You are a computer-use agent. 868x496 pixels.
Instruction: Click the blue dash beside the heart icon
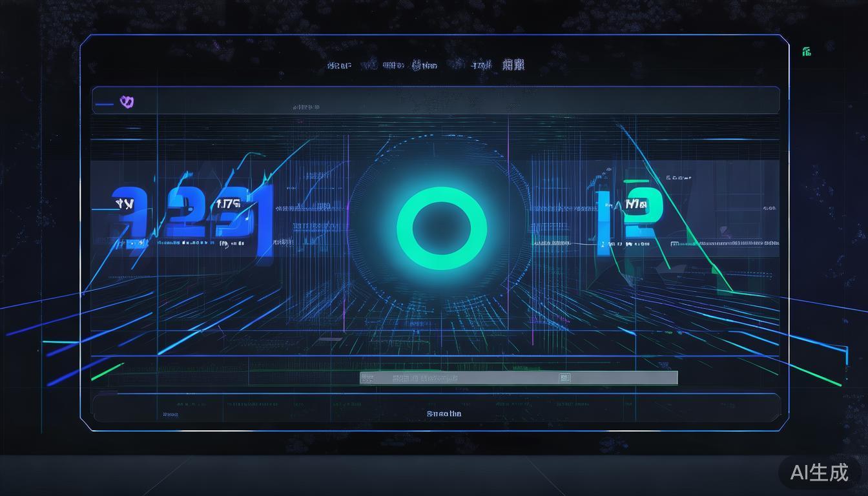pos(104,103)
